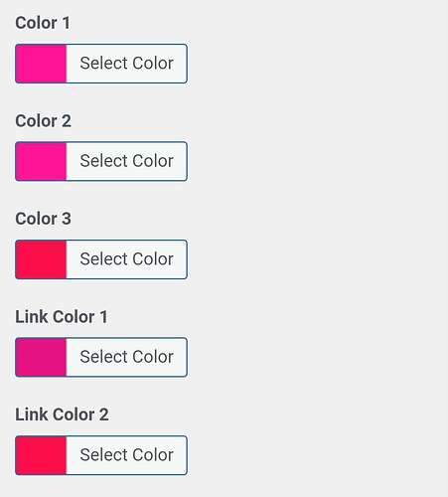The image size is (448, 497).
Task: Click the red swatch under Color 3
Action: click(x=41, y=259)
